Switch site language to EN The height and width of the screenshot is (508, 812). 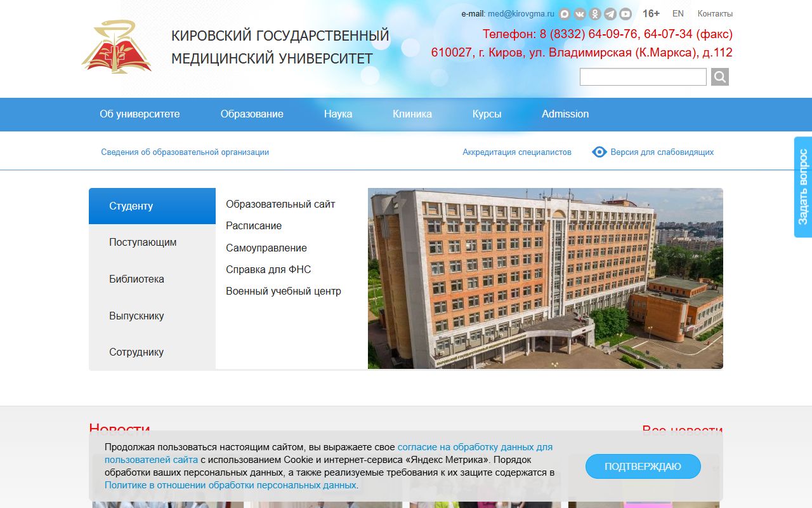point(678,13)
